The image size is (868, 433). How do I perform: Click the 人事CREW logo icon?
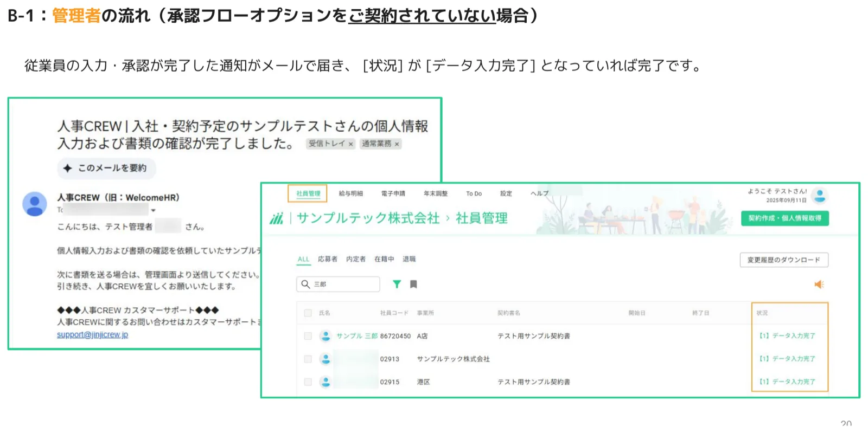tap(277, 218)
